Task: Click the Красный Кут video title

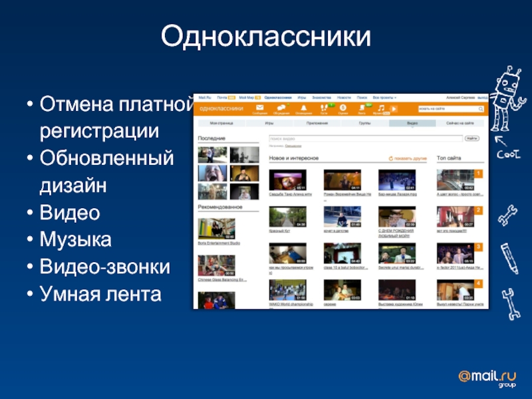Action: pos(279,231)
